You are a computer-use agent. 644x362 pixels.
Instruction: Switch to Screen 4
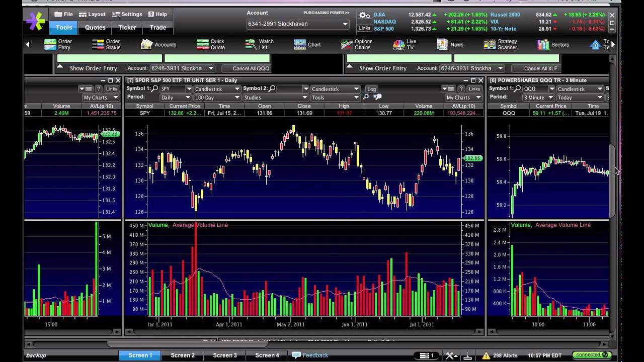click(267, 355)
